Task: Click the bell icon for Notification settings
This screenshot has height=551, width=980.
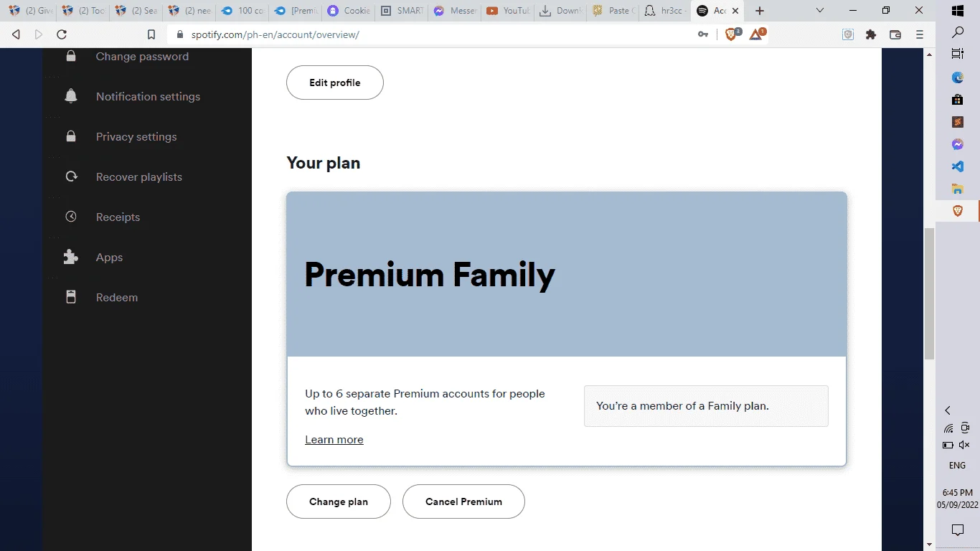Action: [71, 96]
